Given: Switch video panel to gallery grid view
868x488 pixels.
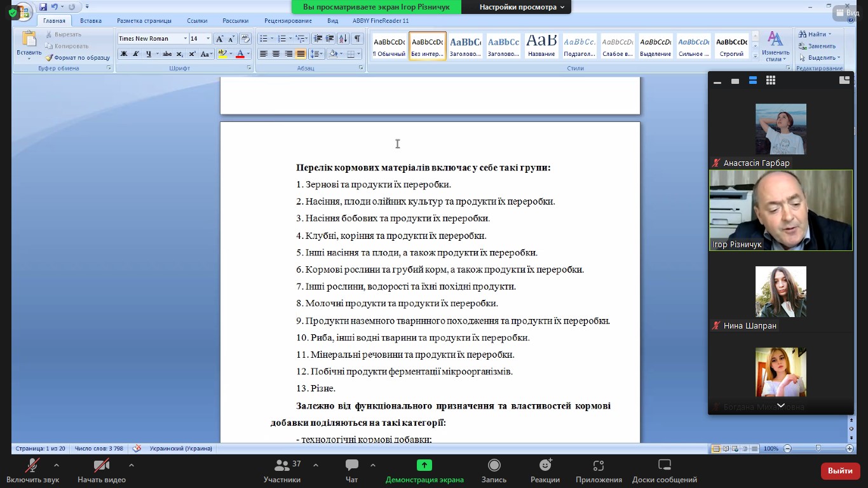Looking at the screenshot, I should (x=771, y=81).
